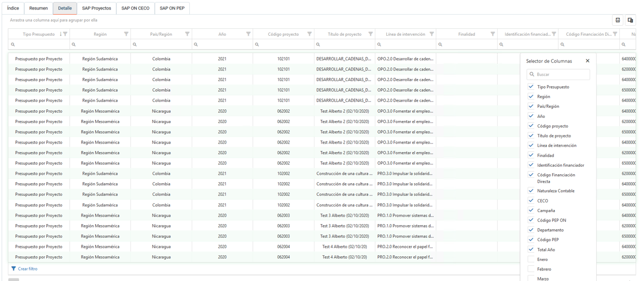Uncheck Línea de intervención in column selector
The image size is (644, 281).
click(x=531, y=145)
